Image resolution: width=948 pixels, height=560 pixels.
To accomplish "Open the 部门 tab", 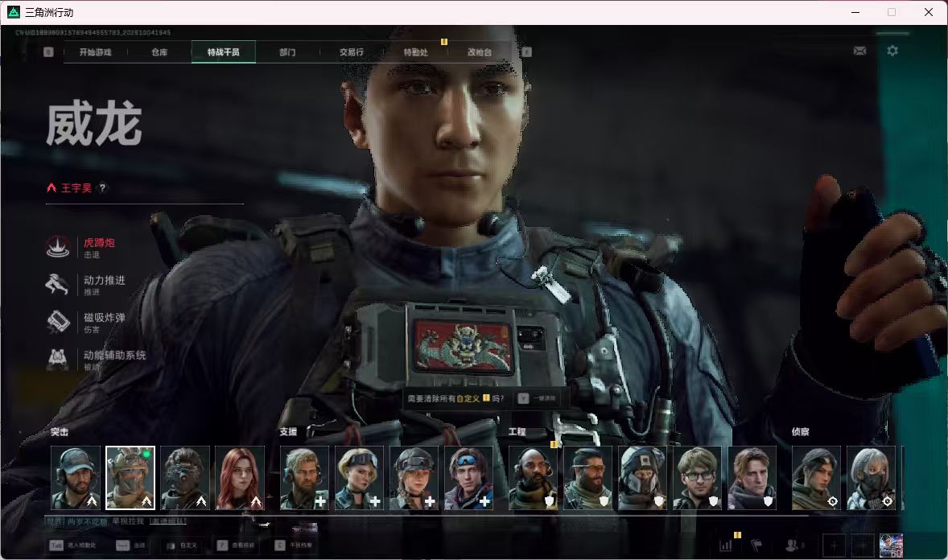I will [x=288, y=52].
